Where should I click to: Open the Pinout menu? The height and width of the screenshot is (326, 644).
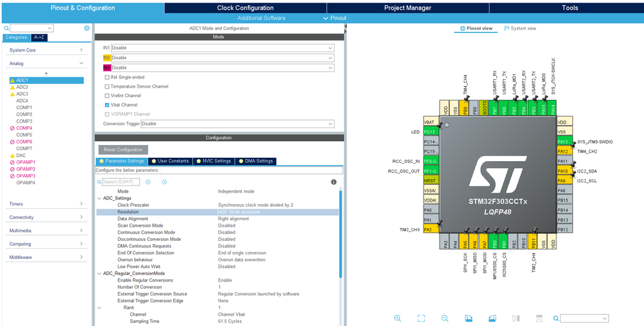pos(335,18)
